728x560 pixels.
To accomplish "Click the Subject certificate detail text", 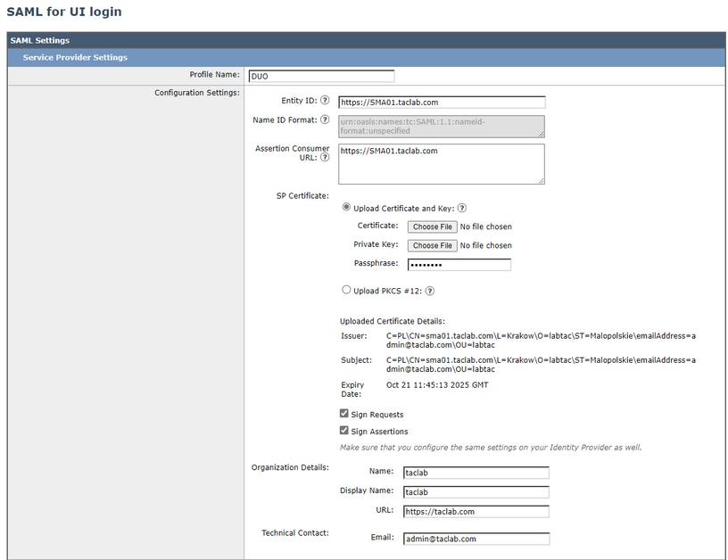I will click(x=541, y=364).
